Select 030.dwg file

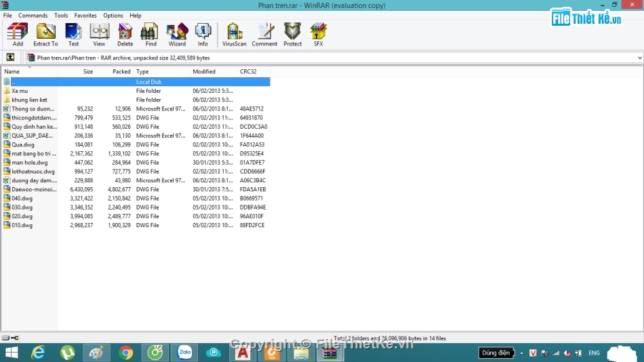pyautogui.click(x=136, y=207)
